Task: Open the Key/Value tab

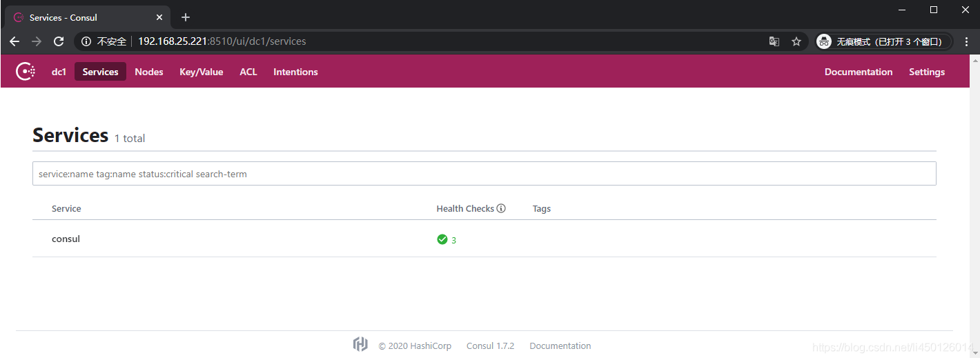Action: point(202,72)
